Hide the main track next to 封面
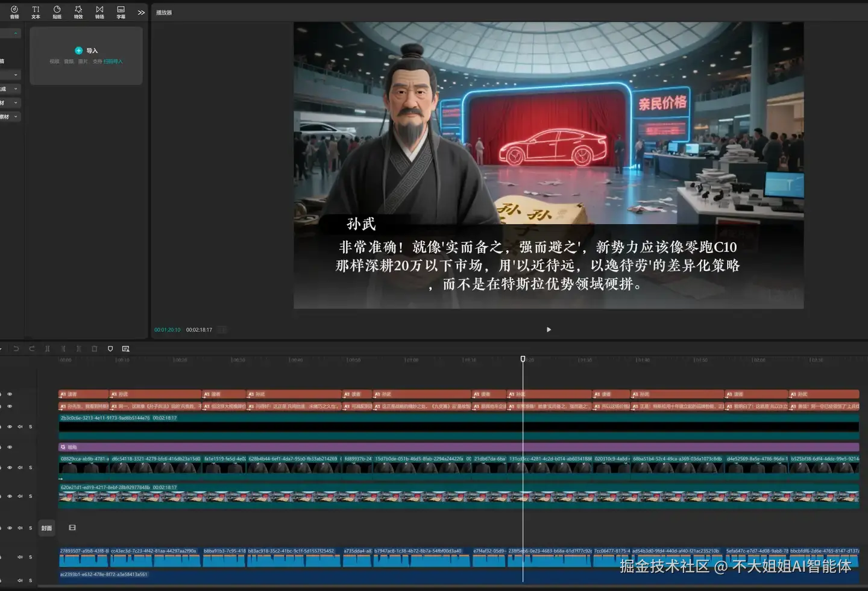Viewport: 868px width, 591px height. [x=10, y=528]
